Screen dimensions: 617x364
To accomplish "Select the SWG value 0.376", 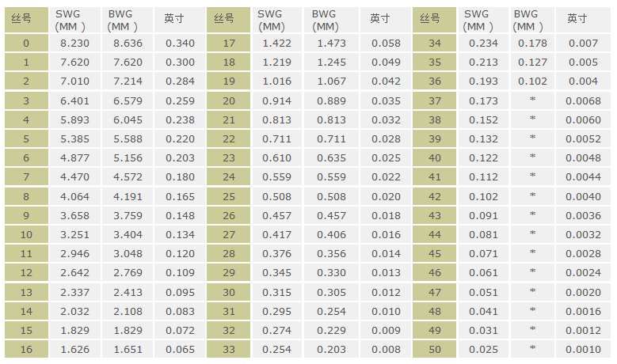I will [x=277, y=253].
